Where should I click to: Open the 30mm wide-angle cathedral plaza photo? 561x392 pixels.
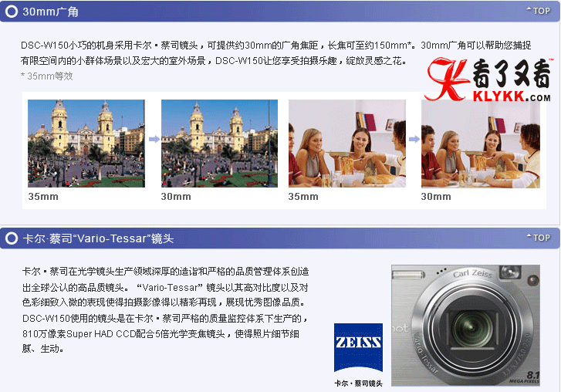point(219,144)
